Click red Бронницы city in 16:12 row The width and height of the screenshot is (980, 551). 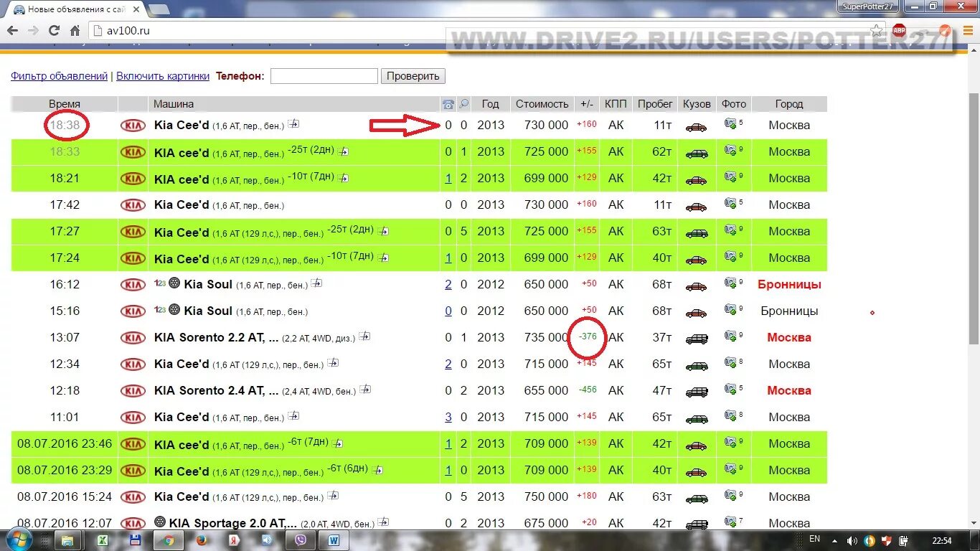(x=789, y=285)
